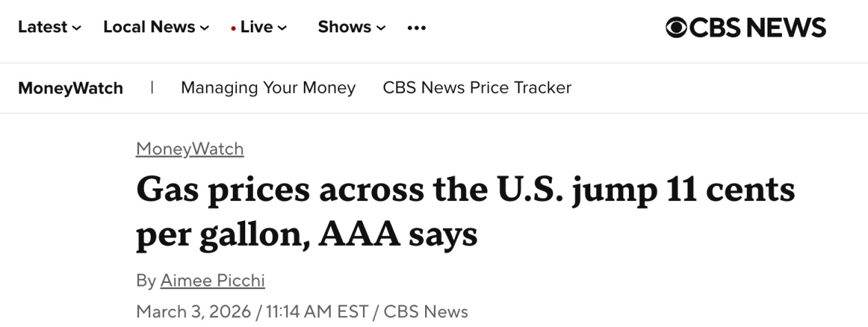Select the Live menu label

point(257,28)
